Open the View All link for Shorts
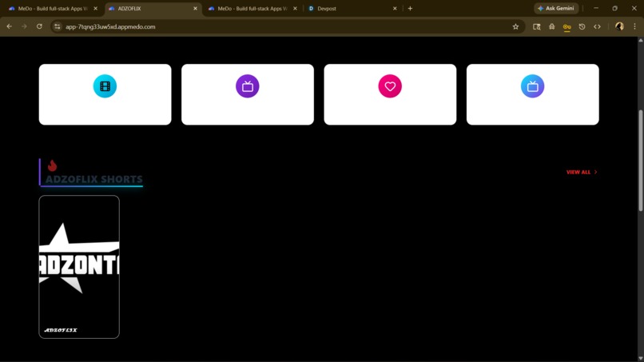This screenshot has height=362, width=644. tap(582, 172)
